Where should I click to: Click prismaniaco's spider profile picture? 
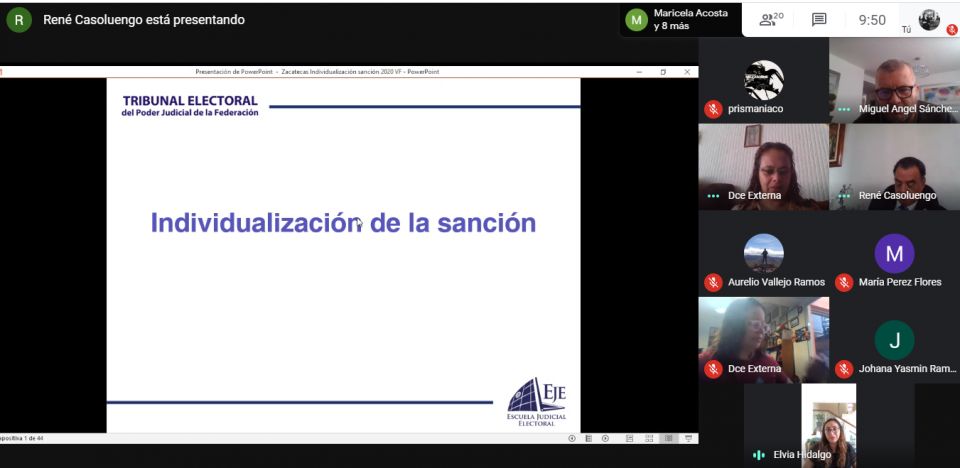763,80
